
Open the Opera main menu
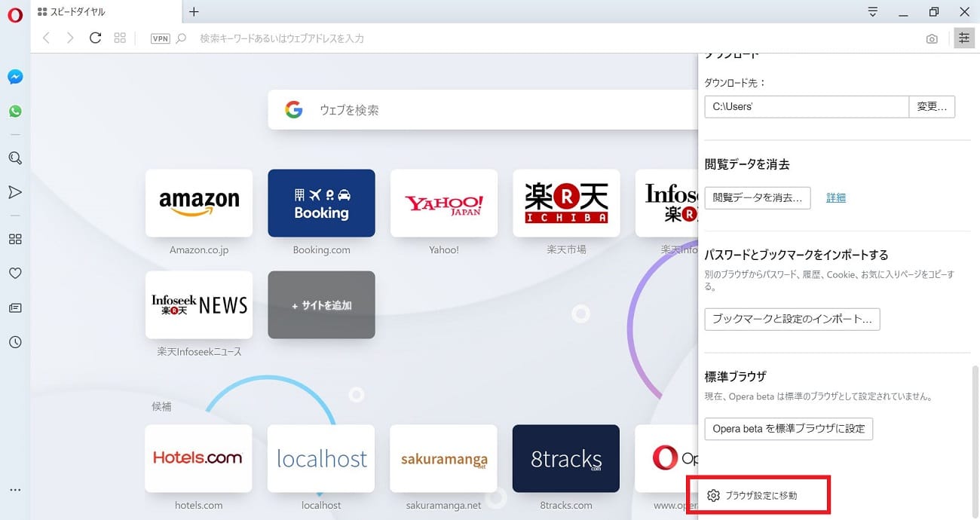click(x=15, y=15)
